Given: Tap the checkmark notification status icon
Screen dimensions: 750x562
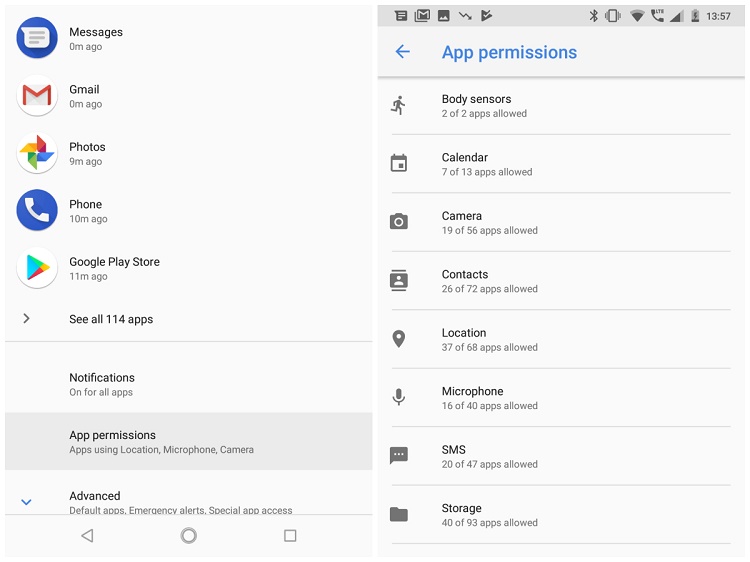Looking at the screenshot, I should (x=486, y=16).
